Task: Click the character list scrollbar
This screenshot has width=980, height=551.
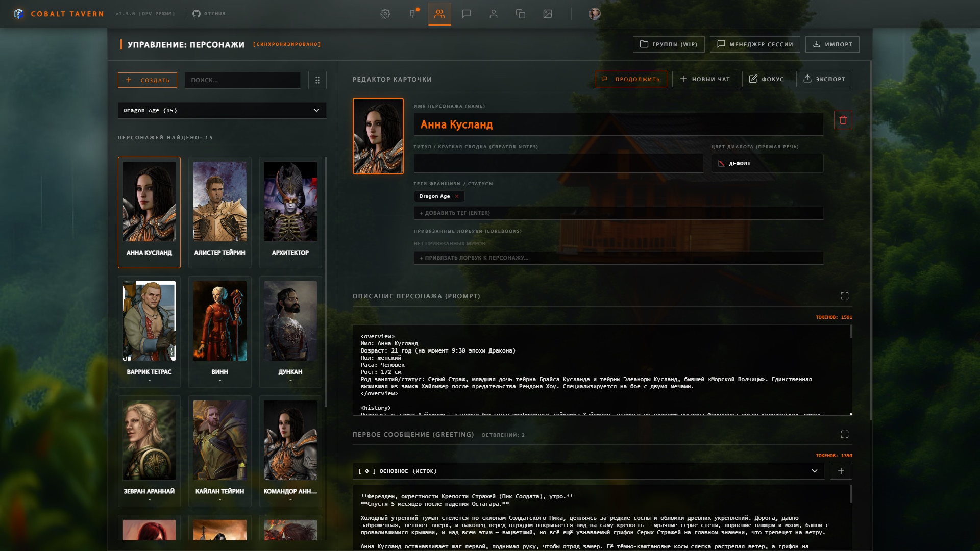Action: pos(326,282)
